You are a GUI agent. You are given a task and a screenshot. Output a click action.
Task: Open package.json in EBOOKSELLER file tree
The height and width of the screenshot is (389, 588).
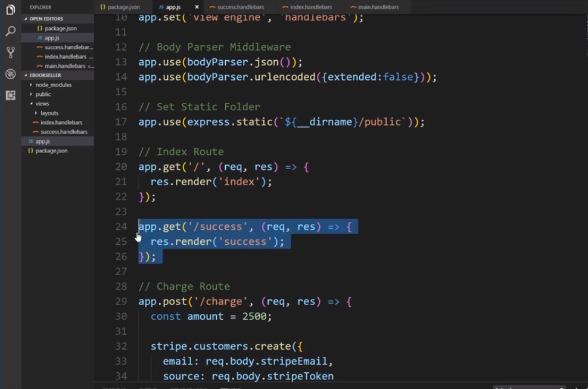pyautogui.click(x=57, y=151)
